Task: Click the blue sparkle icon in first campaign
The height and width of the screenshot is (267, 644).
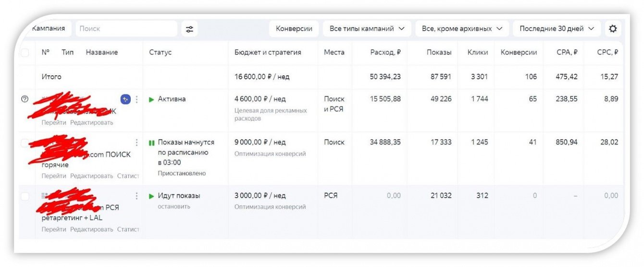Action: pos(125,99)
